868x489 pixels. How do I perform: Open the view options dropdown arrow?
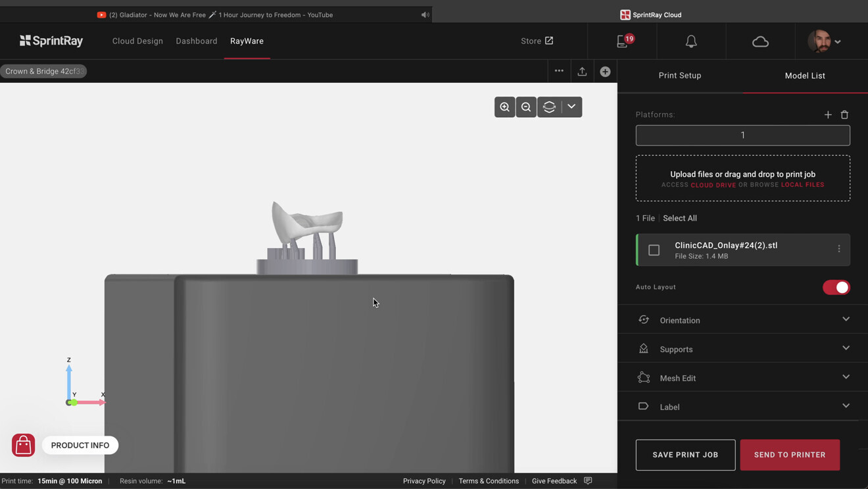click(x=571, y=107)
